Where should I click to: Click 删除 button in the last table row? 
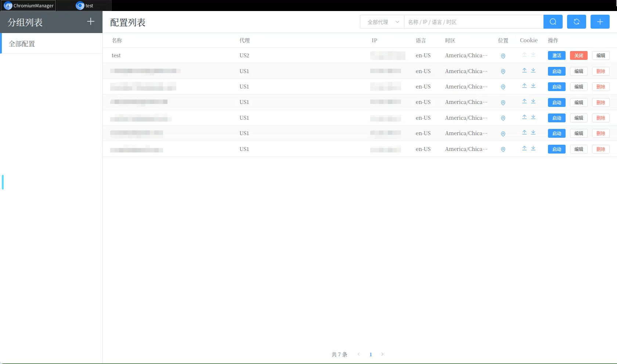[601, 149]
